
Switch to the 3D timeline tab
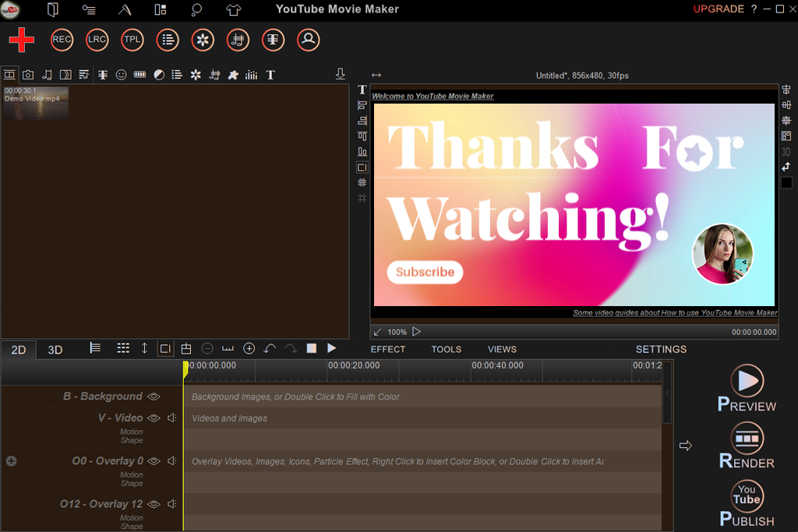click(55, 350)
